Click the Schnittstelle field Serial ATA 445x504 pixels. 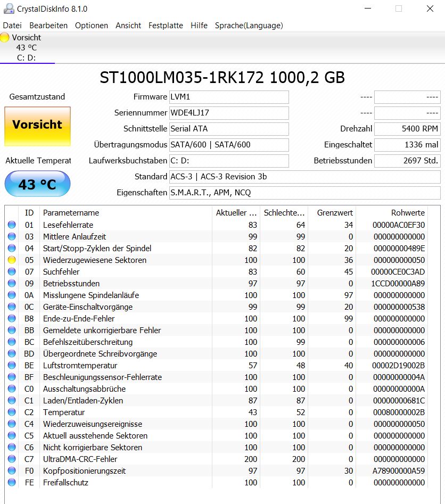pos(229,129)
